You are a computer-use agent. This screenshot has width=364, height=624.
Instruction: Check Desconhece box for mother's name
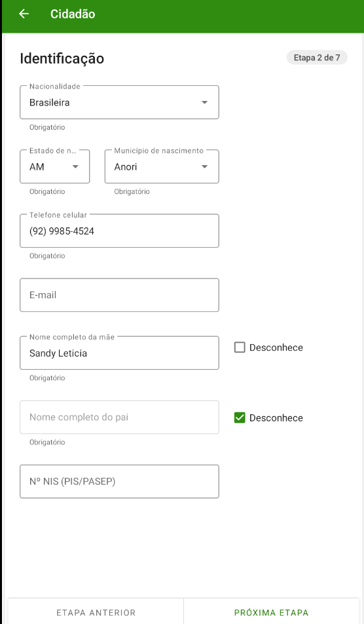coord(240,347)
